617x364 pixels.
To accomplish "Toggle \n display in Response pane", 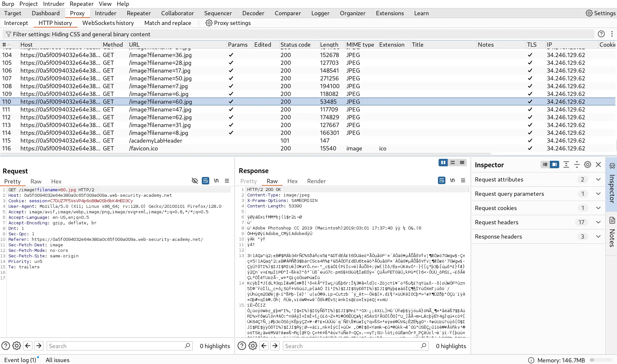I will (x=453, y=181).
